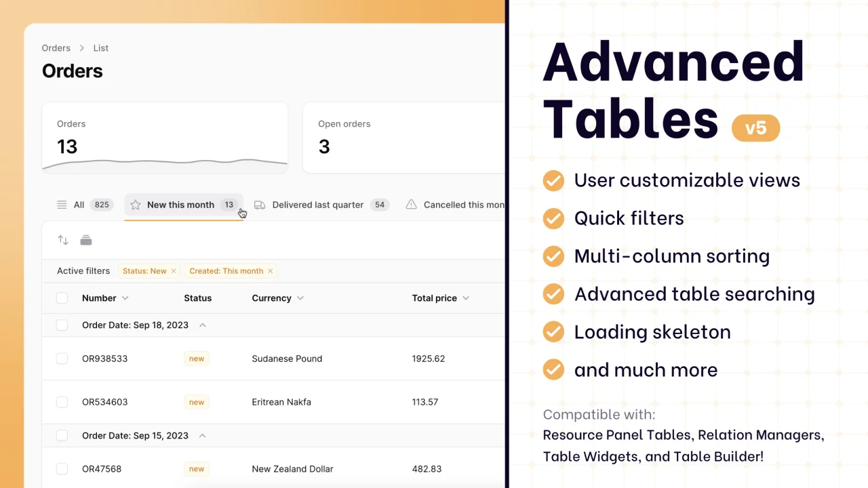The width and height of the screenshot is (868, 488).
Task: Open the Delivered last quarter tab
Action: tap(317, 205)
